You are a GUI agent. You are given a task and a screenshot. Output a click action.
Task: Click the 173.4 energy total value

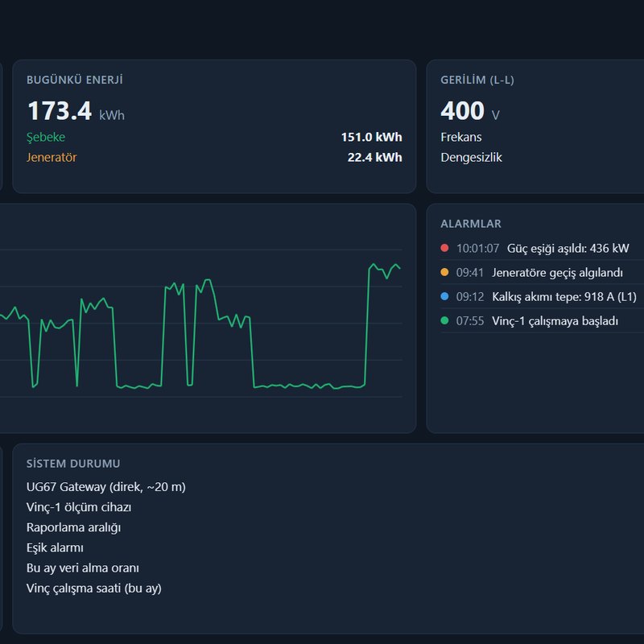pyautogui.click(x=60, y=111)
